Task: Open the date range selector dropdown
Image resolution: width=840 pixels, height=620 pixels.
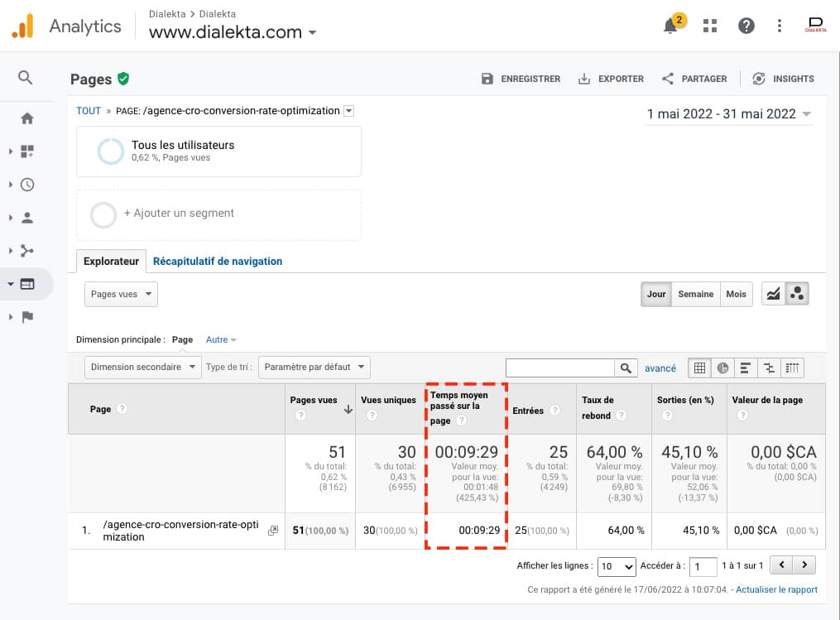Action: coord(729,114)
